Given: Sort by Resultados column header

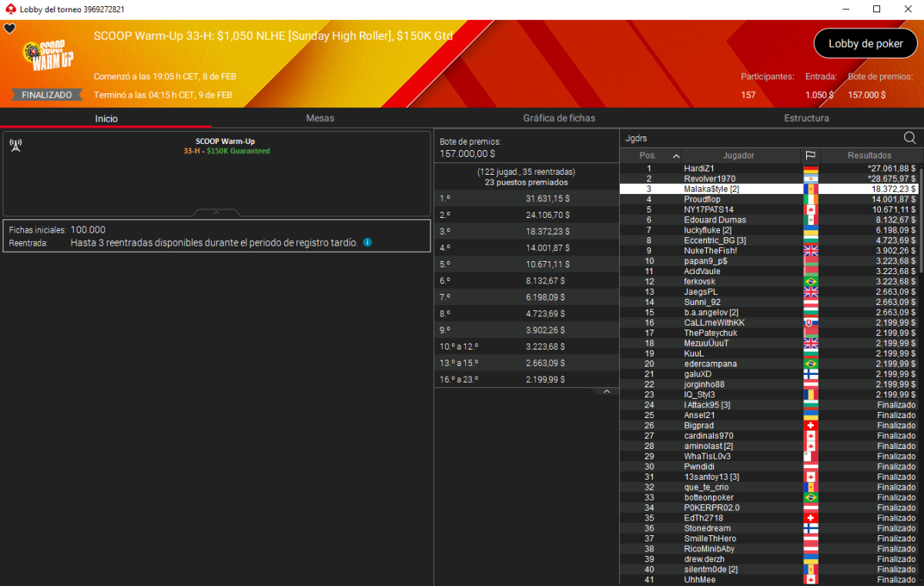Looking at the screenshot, I should (869, 156).
